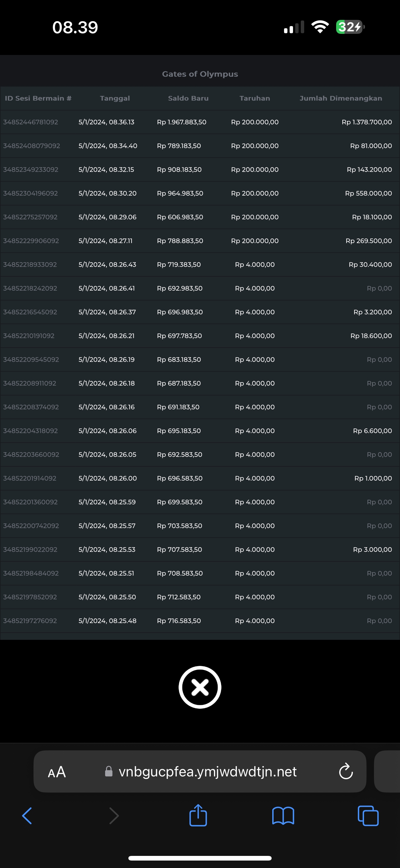Open session ID 34852408079092
400x868 pixels.
(x=32, y=146)
